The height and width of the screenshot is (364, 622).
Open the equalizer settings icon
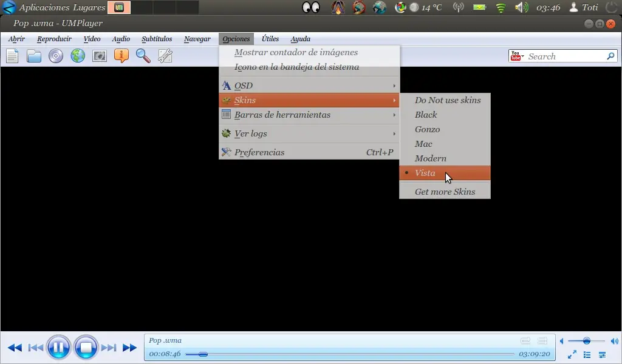click(x=602, y=354)
